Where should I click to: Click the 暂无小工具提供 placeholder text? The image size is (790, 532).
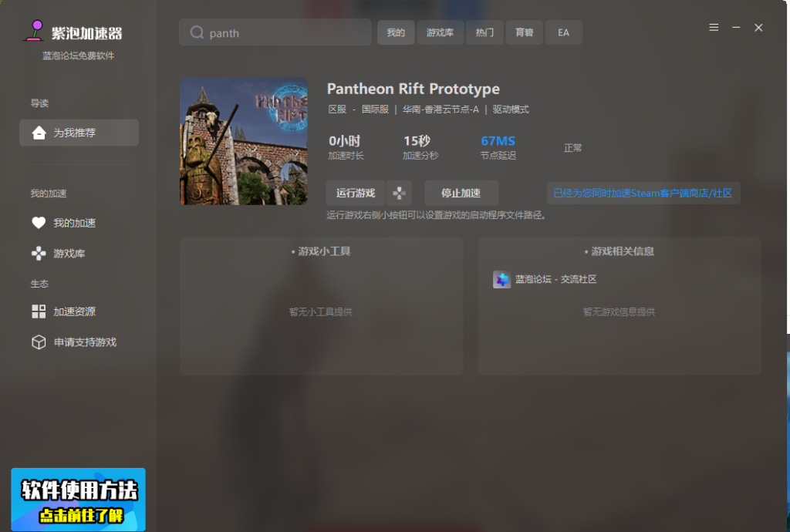click(321, 312)
